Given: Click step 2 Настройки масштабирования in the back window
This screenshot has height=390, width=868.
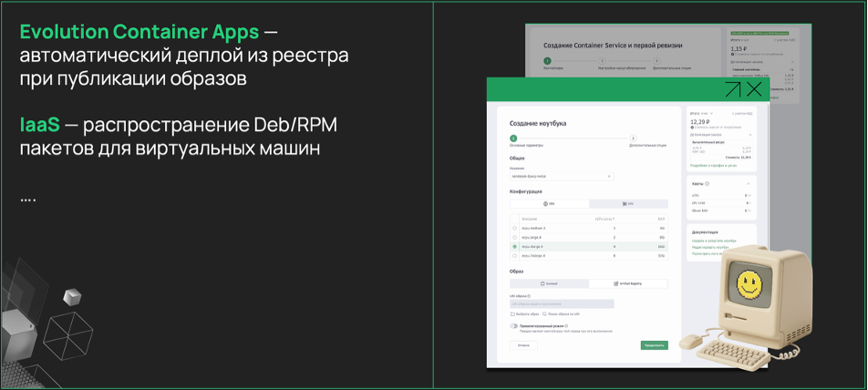Looking at the screenshot, I should click(603, 61).
